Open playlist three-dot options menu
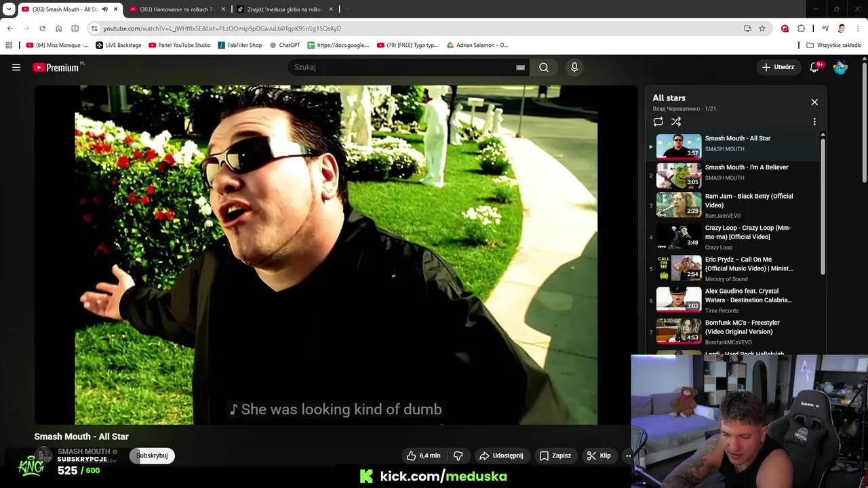Viewport: 868px width, 488px height. click(814, 122)
